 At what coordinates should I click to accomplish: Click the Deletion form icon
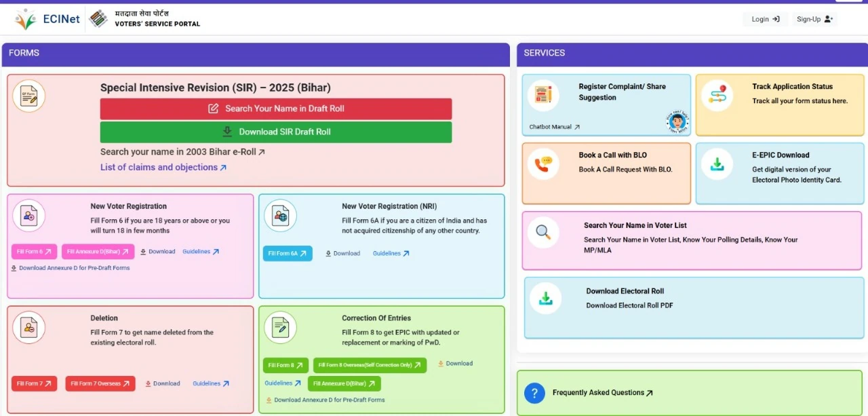(28, 328)
